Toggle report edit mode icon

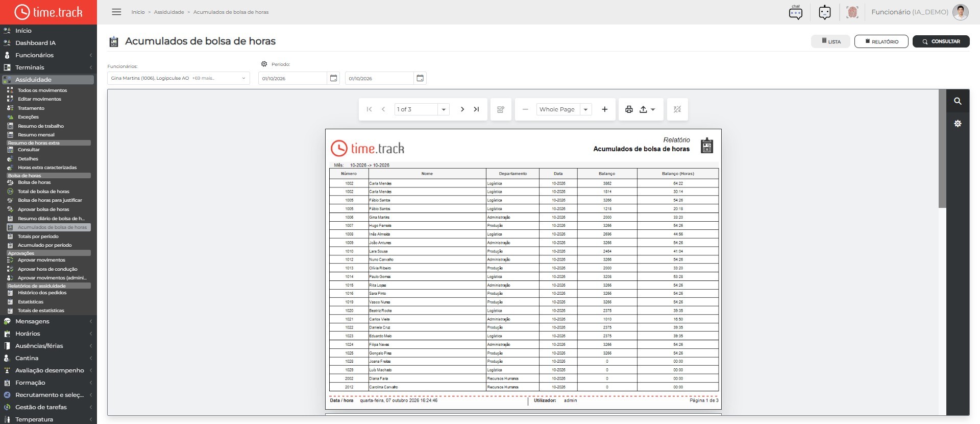[x=501, y=109]
